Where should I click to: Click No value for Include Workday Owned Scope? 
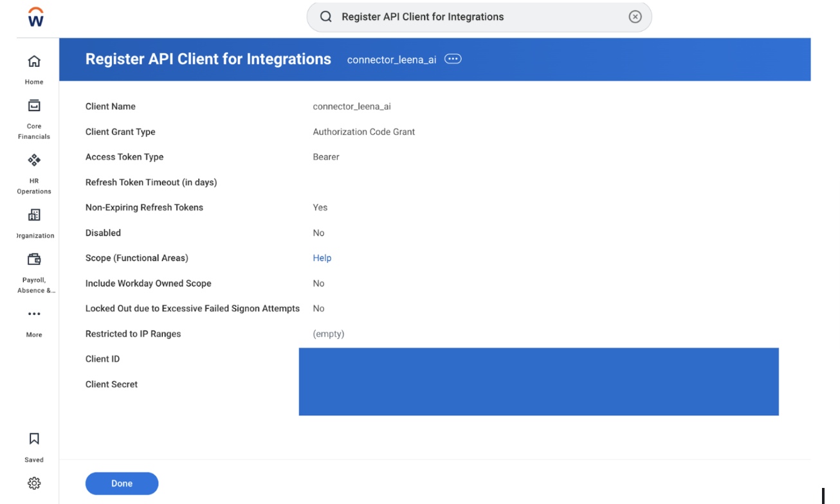click(319, 283)
